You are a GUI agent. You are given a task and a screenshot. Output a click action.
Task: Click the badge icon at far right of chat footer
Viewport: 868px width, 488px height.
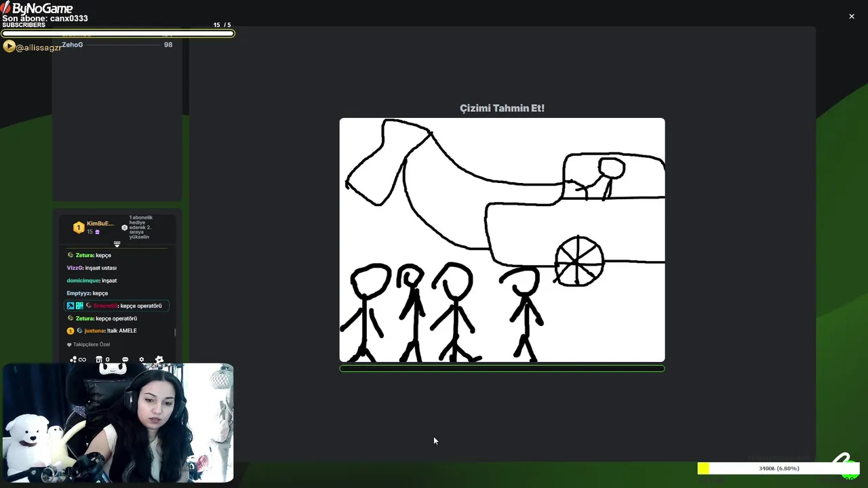[x=159, y=359]
